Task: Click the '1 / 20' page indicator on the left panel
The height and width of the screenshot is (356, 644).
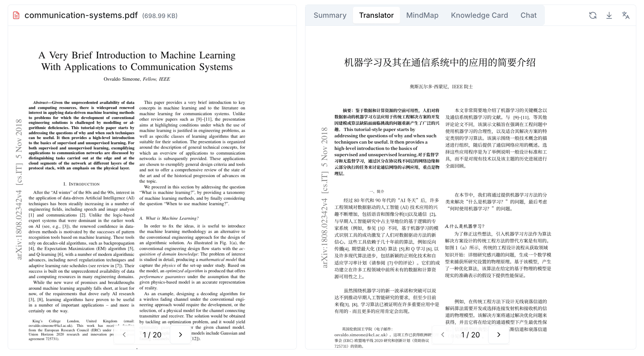Action: click(x=152, y=334)
